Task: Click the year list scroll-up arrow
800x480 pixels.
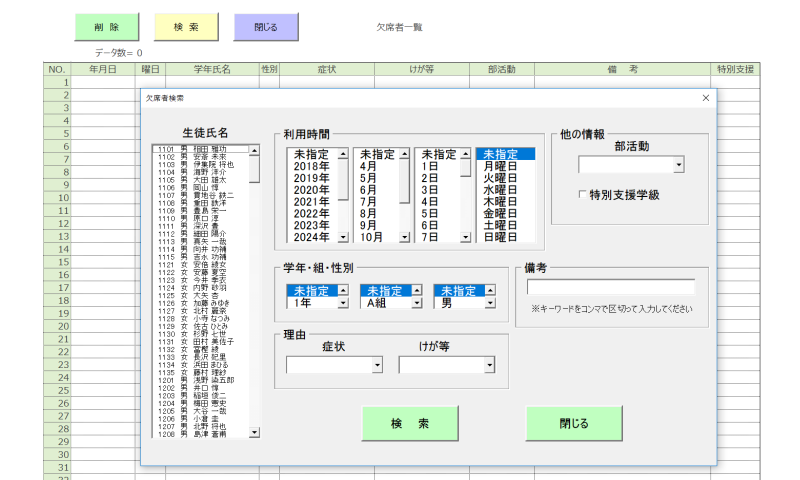Action: [x=343, y=154]
